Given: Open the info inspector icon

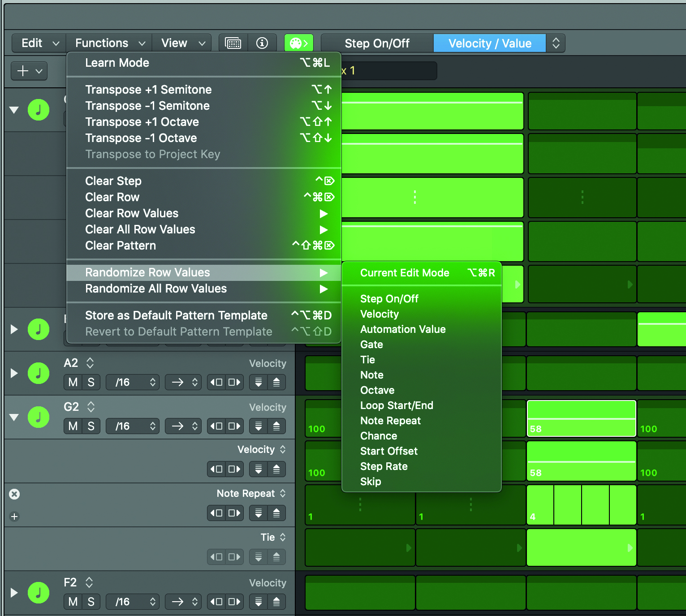Looking at the screenshot, I should point(262,43).
